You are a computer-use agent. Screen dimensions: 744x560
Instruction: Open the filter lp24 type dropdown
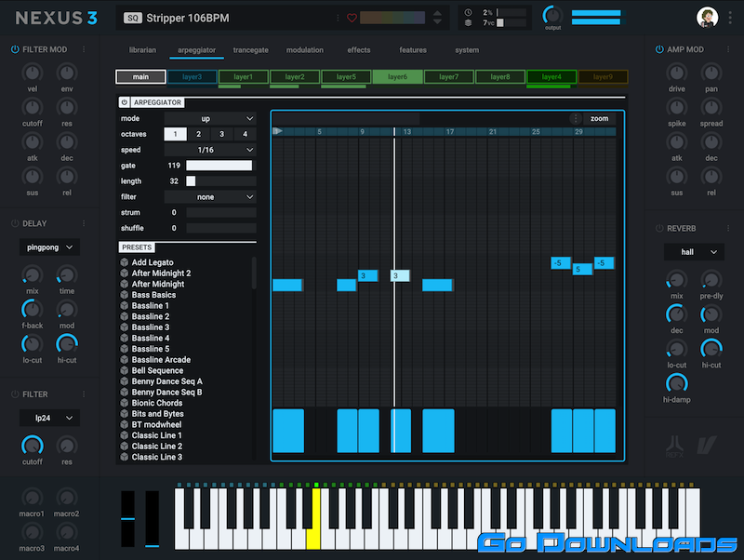pos(49,418)
